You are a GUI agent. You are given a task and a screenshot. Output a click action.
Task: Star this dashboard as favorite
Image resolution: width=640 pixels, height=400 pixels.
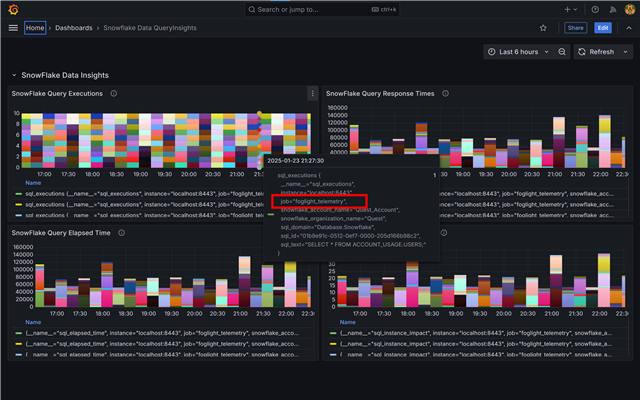pyautogui.click(x=543, y=28)
